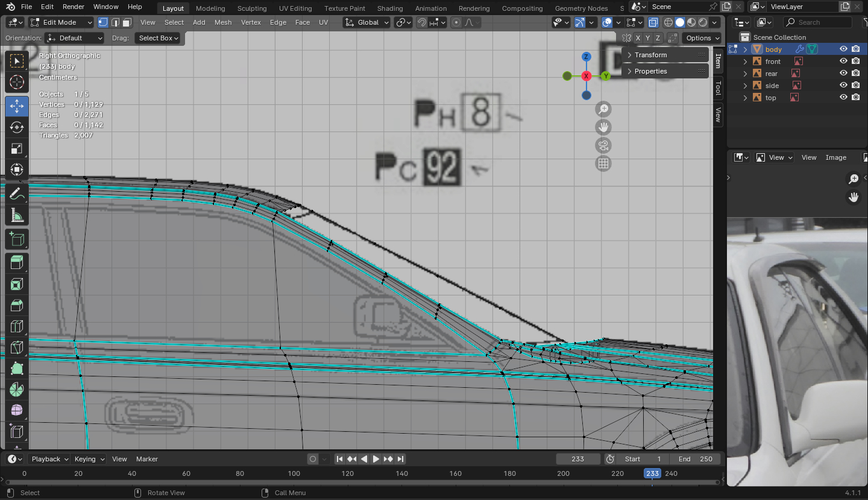
Task: Toggle visibility of the top object
Action: (843, 98)
